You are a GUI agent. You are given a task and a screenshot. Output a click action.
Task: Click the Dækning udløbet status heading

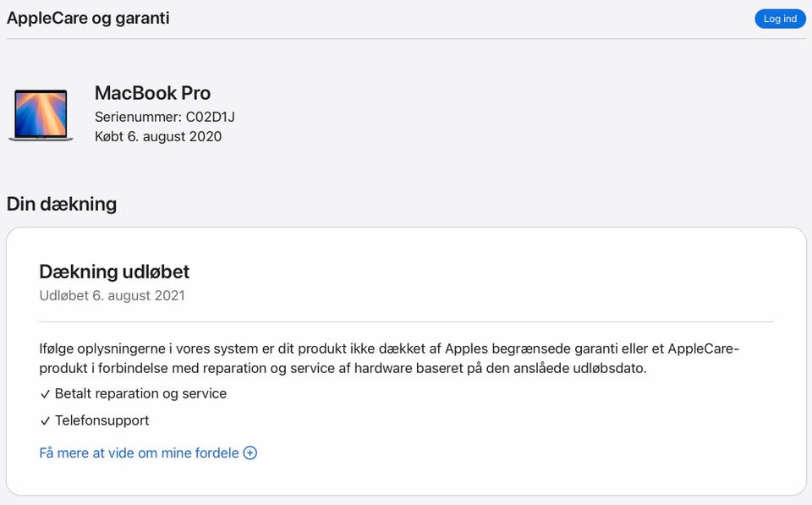pyautogui.click(x=114, y=272)
